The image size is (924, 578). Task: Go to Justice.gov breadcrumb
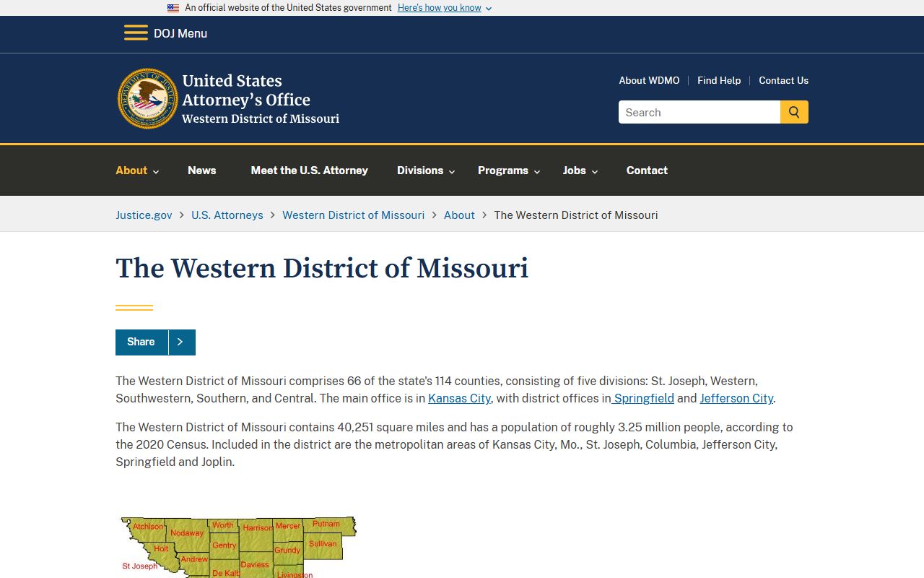(144, 215)
